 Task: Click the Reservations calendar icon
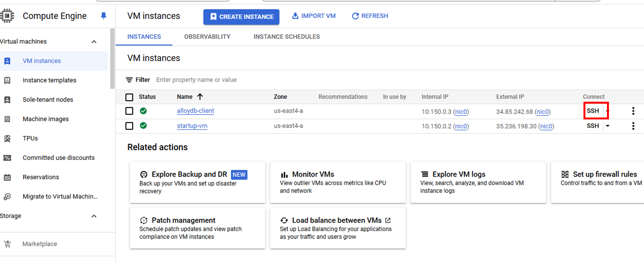pyautogui.click(x=7, y=177)
